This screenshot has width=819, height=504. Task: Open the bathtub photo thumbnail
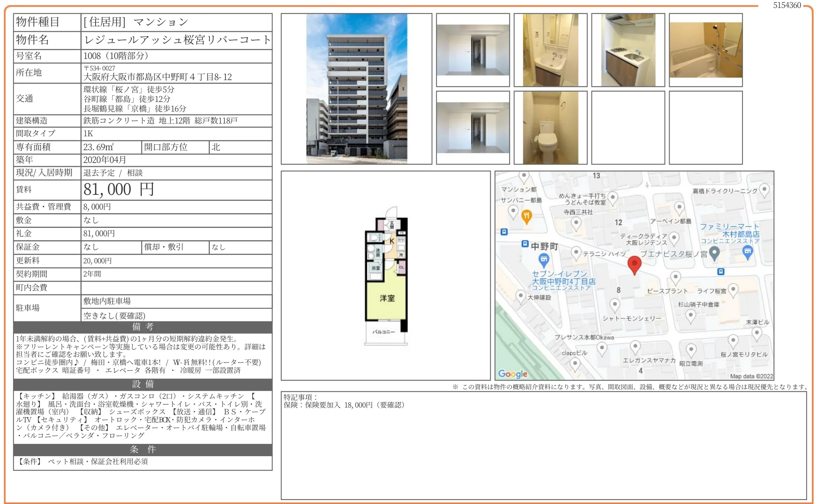click(x=705, y=50)
